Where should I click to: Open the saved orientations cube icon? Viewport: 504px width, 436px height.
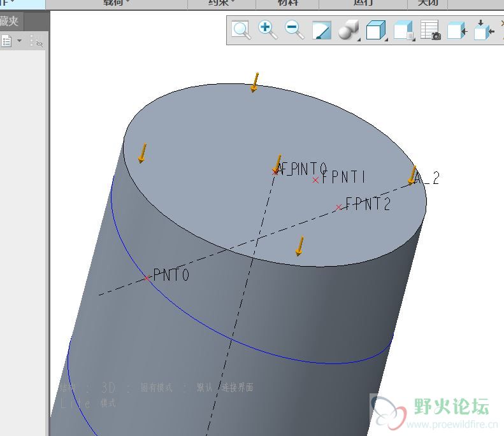[377, 31]
